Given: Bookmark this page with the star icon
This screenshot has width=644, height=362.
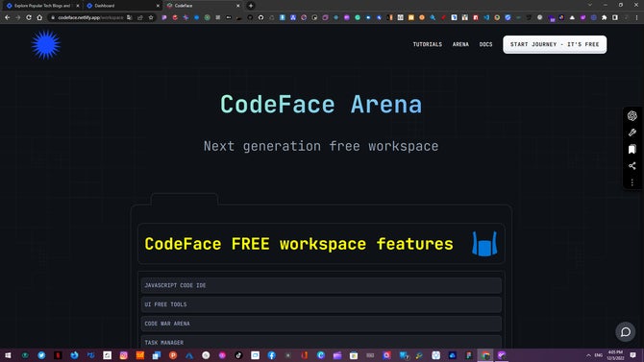Looking at the screenshot, I should pyautogui.click(x=151, y=17).
